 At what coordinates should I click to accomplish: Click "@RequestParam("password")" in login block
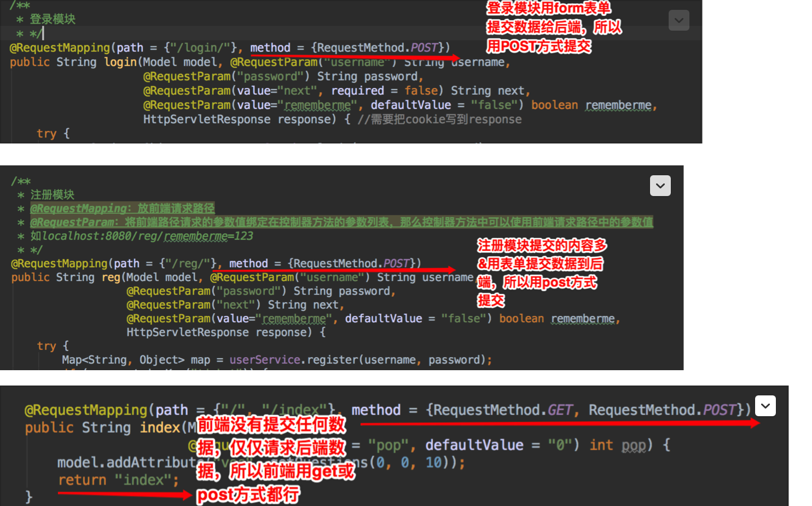[227, 76]
